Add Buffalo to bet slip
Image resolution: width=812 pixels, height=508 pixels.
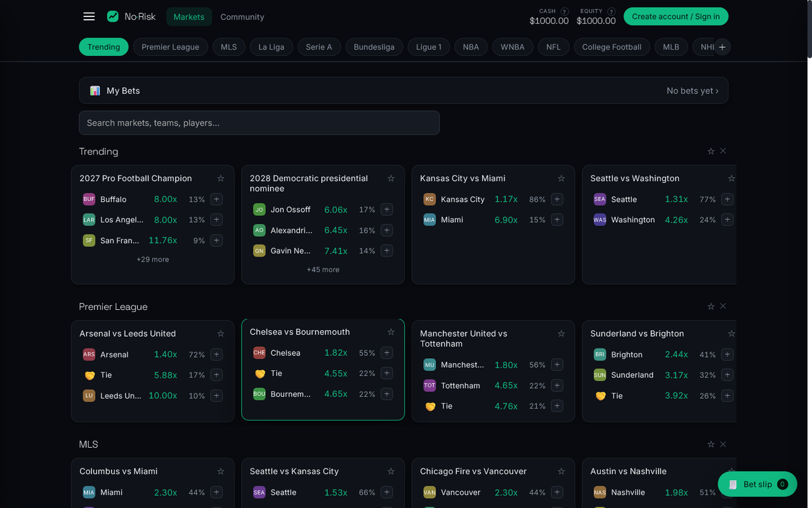pos(217,199)
